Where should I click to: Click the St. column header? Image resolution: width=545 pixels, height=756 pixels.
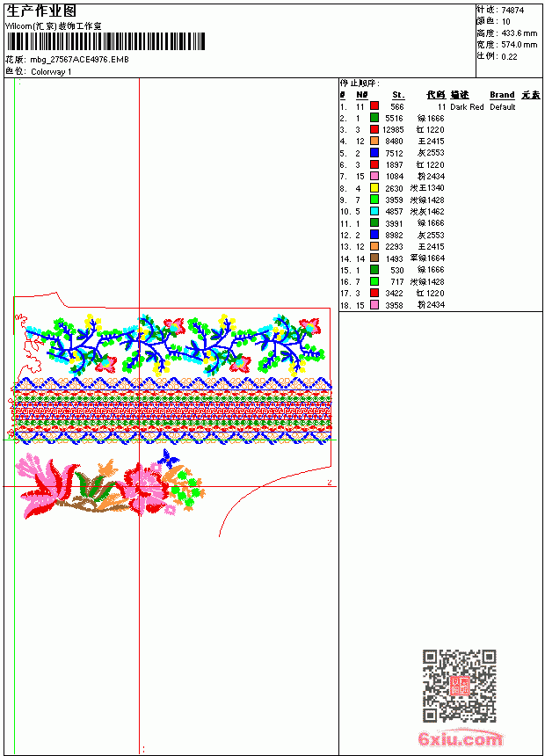pyautogui.click(x=398, y=95)
